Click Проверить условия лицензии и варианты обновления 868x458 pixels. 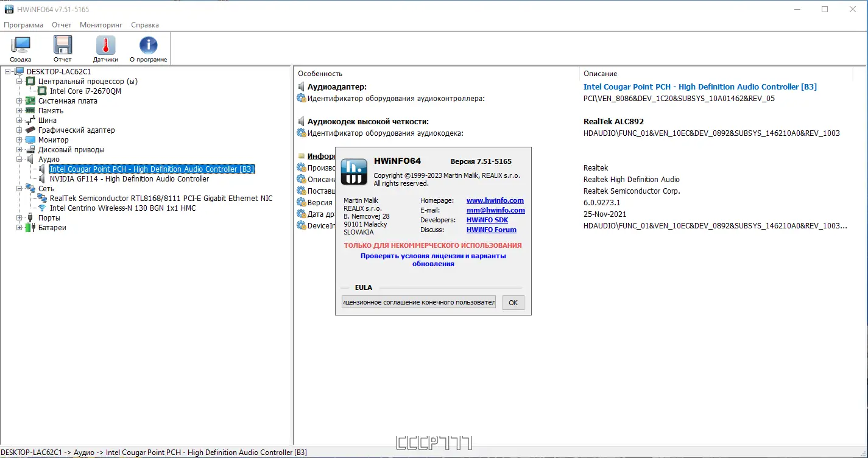point(433,260)
